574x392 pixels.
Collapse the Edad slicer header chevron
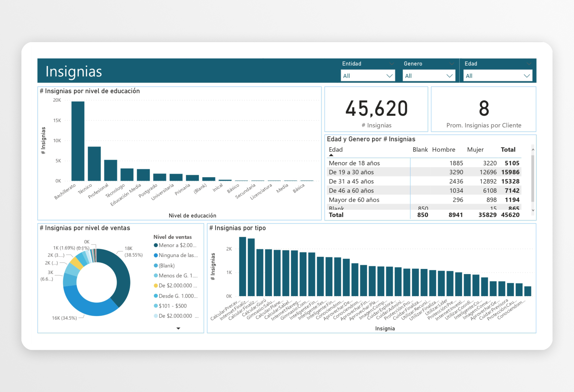click(x=529, y=64)
